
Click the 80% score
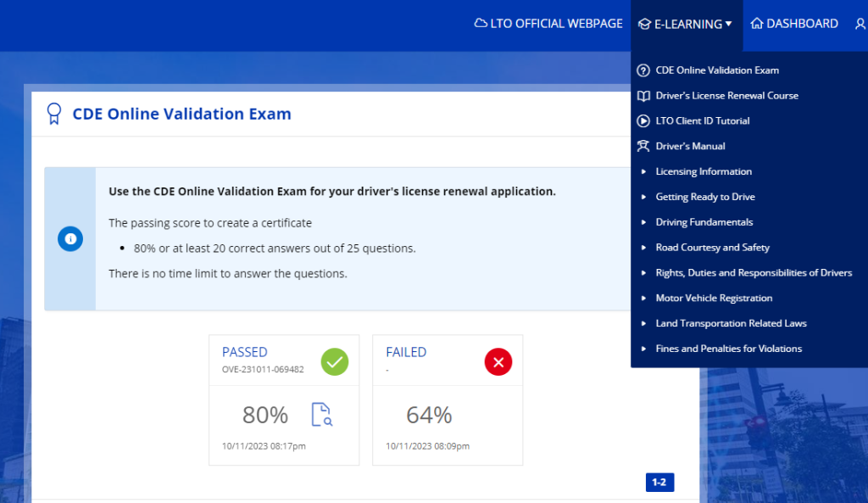coord(265,415)
